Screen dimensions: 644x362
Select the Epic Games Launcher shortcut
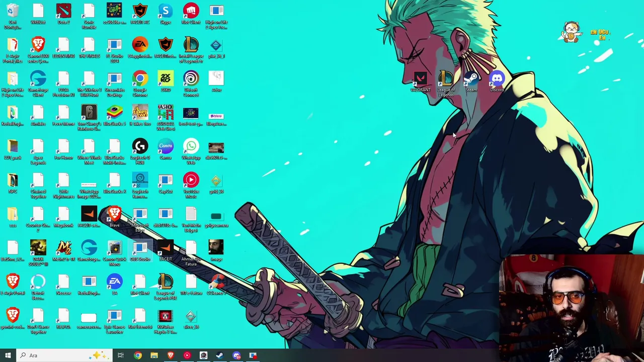[115, 320]
